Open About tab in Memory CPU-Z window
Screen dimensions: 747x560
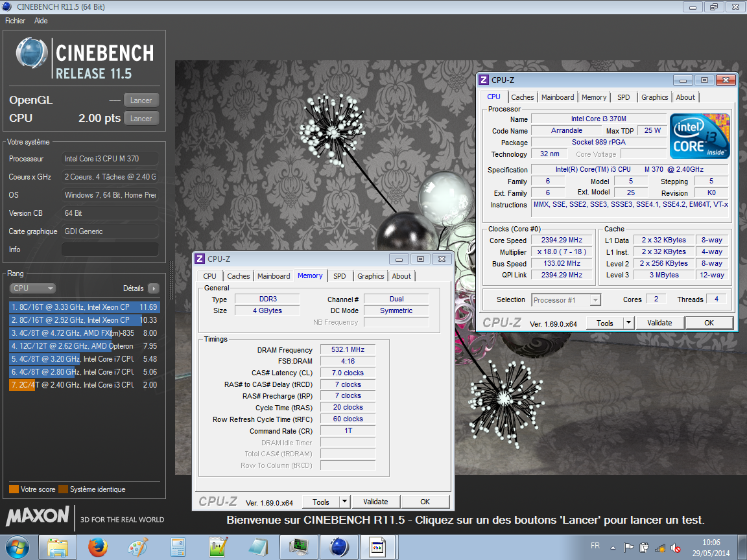coord(401,276)
